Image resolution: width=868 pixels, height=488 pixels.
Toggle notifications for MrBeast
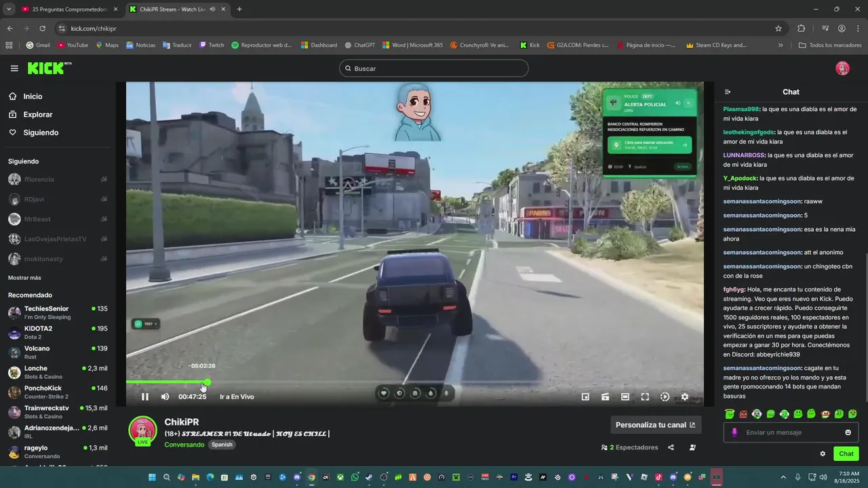[104, 219]
